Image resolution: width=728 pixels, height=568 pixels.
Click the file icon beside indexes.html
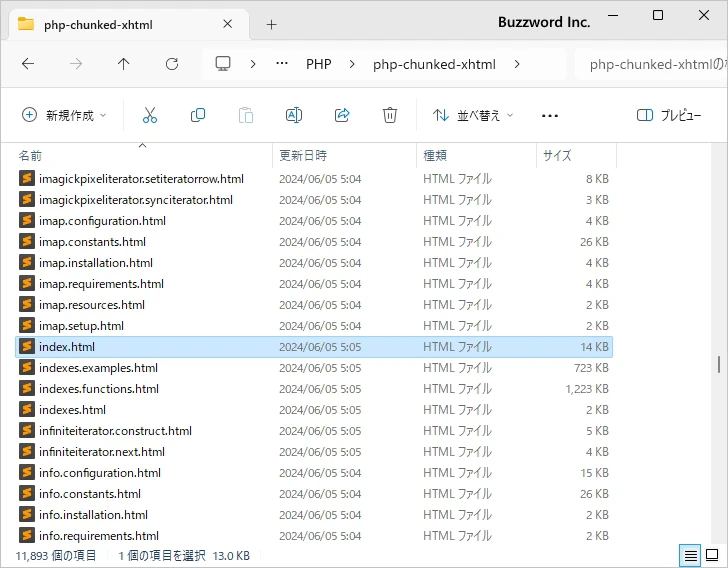click(27, 410)
